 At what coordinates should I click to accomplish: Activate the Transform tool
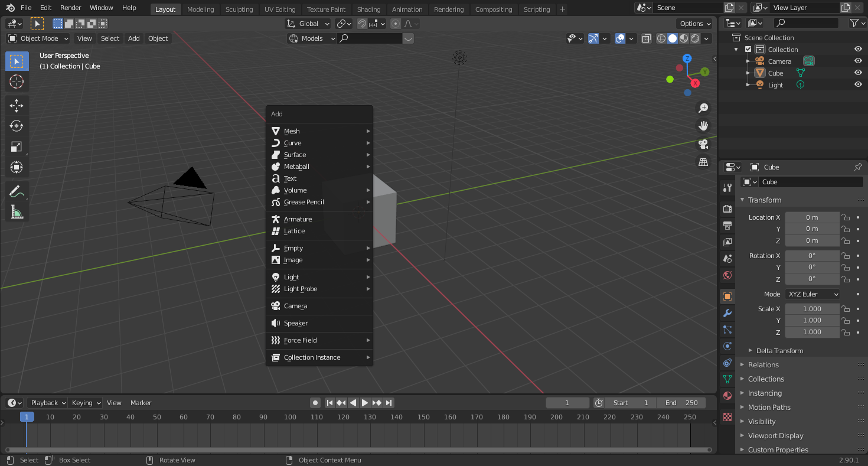[17, 167]
